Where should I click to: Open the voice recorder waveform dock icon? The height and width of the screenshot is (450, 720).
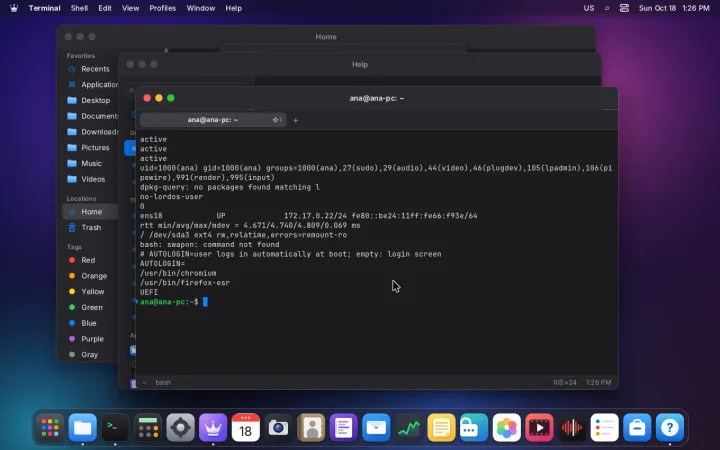[572, 428]
